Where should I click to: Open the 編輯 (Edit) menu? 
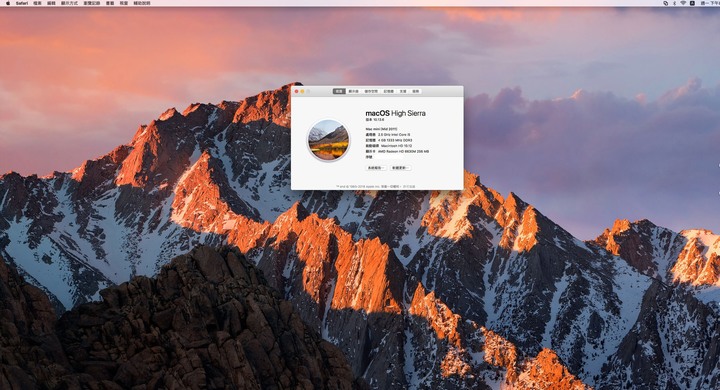point(51,3)
